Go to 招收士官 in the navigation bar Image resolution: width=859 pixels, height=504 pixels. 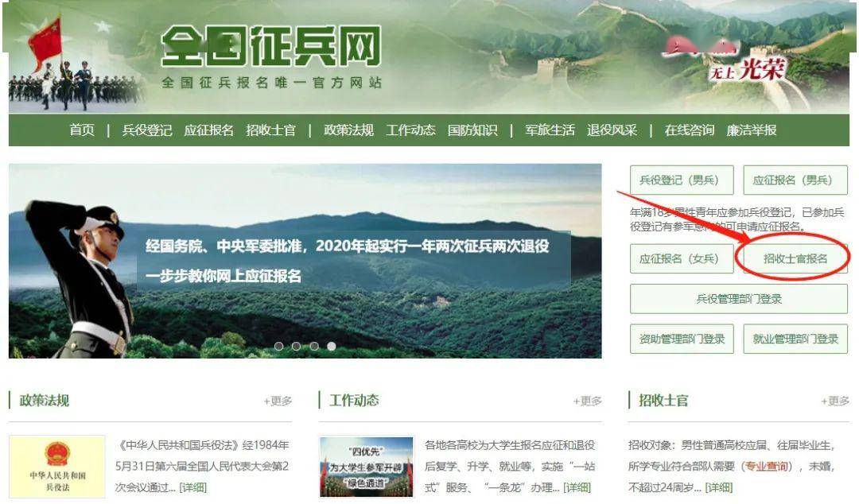pyautogui.click(x=270, y=130)
